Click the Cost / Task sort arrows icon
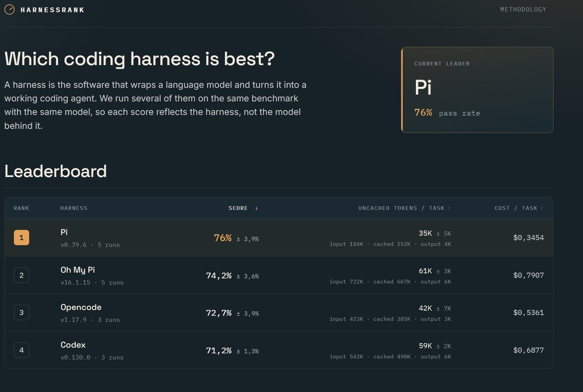 point(542,208)
